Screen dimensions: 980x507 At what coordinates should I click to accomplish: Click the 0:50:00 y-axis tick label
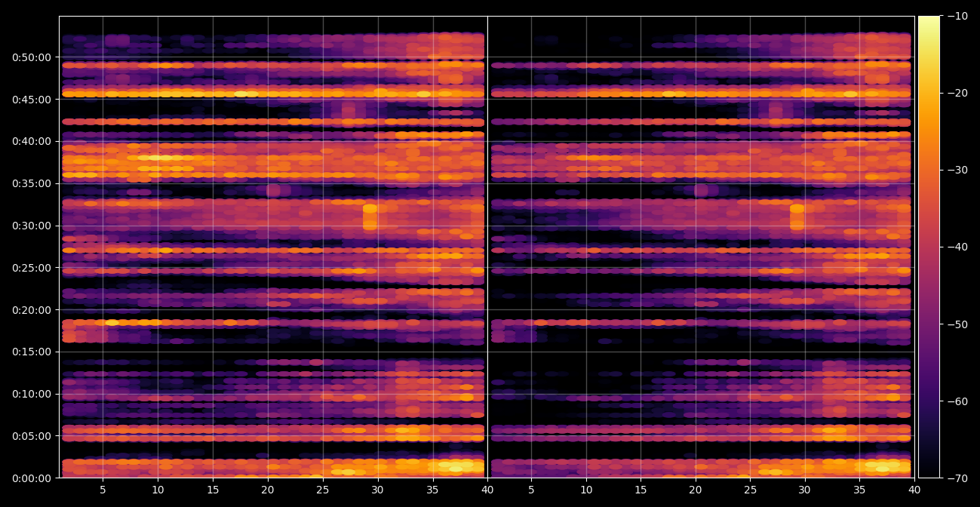[32, 57]
